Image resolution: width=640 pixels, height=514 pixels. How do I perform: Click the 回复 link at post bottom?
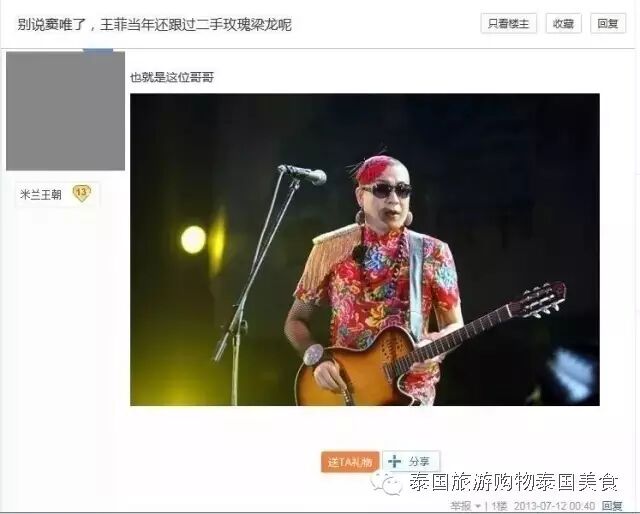click(613, 506)
